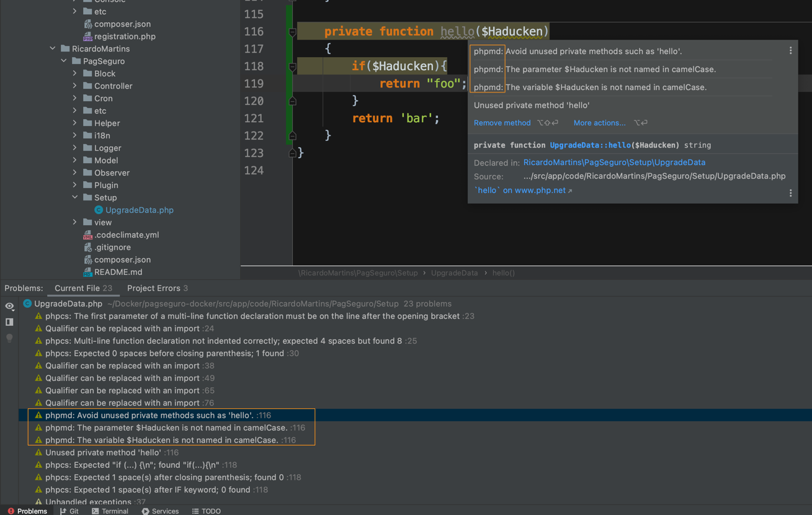Select UpgradeData.php in the project tree

click(x=139, y=210)
